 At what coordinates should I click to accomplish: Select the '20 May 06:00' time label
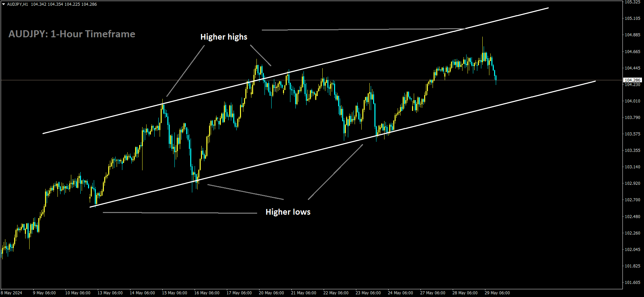pyautogui.click(x=271, y=293)
